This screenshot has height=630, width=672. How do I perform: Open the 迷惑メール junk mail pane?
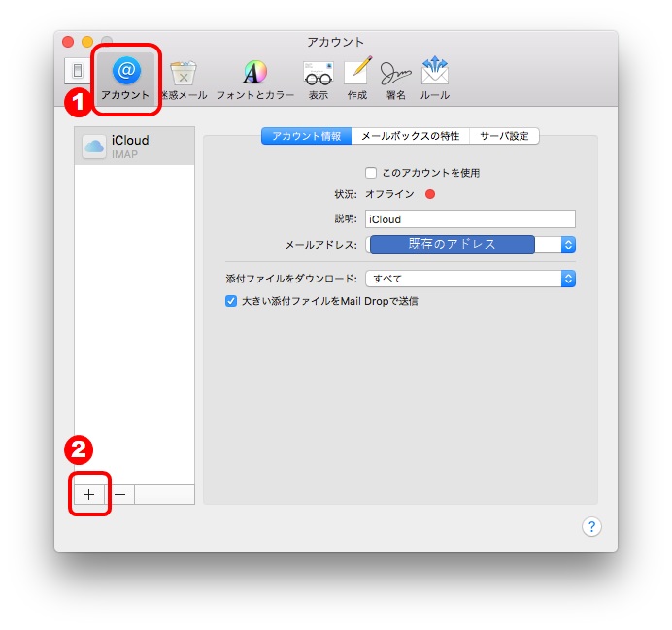tap(184, 81)
